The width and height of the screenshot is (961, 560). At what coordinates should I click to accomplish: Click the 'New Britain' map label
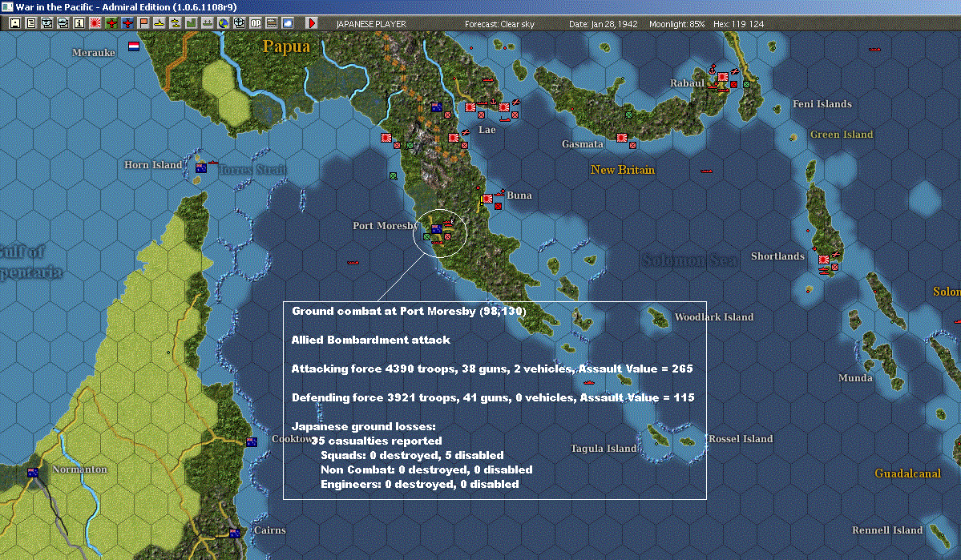pos(623,170)
